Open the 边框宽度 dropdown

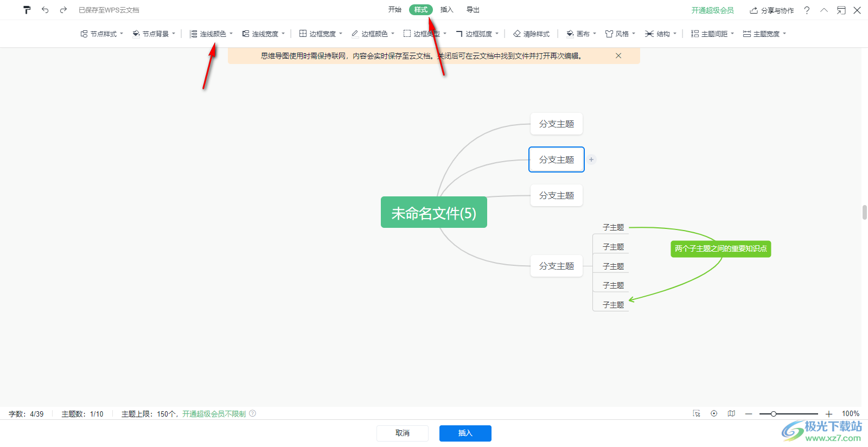pyautogui.click(x=321, y=34)
